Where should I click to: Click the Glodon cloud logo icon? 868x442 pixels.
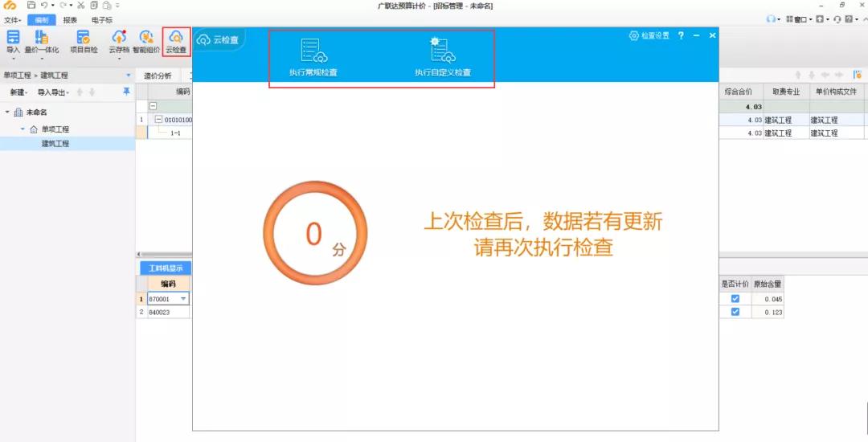tap(10, 6)
